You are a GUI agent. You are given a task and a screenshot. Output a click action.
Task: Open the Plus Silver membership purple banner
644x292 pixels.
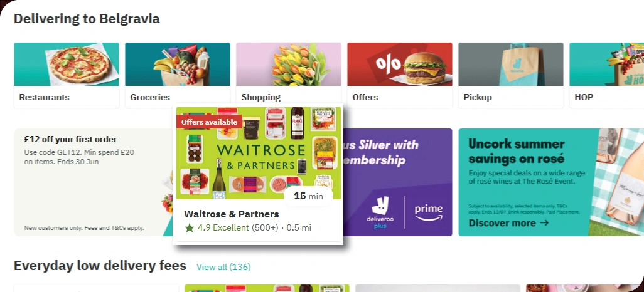[397, 182]
